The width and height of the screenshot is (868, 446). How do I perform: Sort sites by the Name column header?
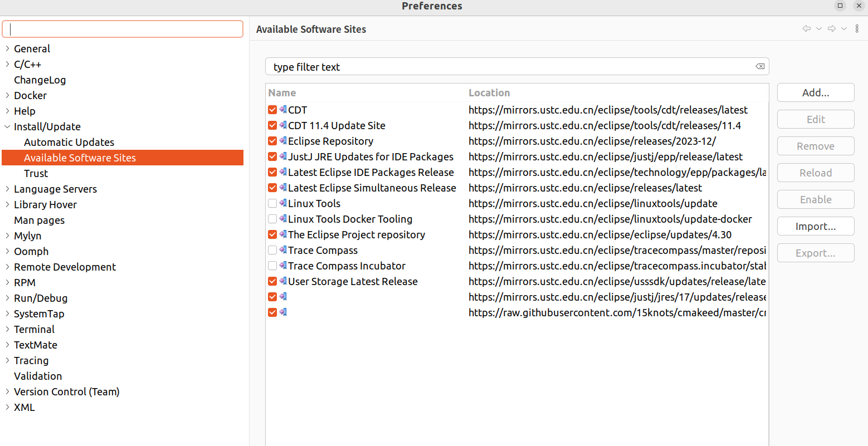366,92
